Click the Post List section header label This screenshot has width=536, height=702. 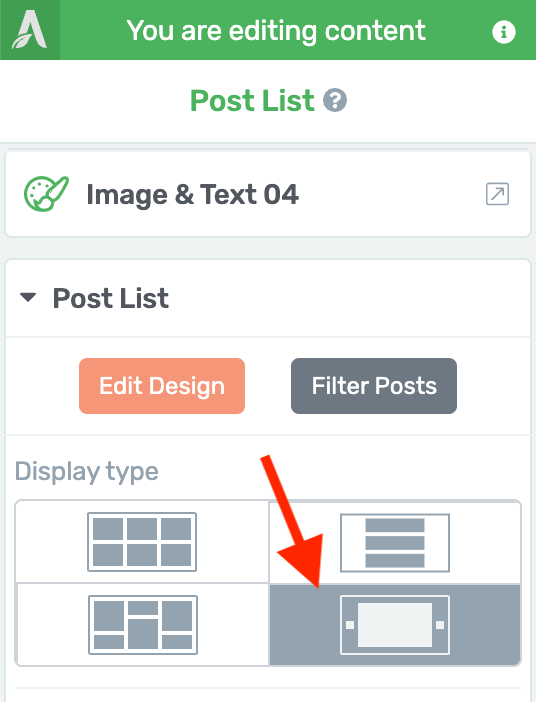point(111,298)
